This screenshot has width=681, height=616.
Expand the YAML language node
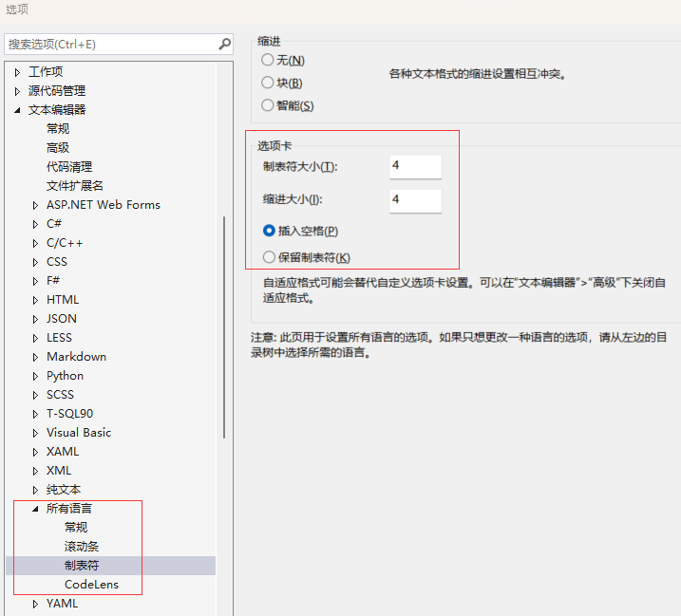35,604
